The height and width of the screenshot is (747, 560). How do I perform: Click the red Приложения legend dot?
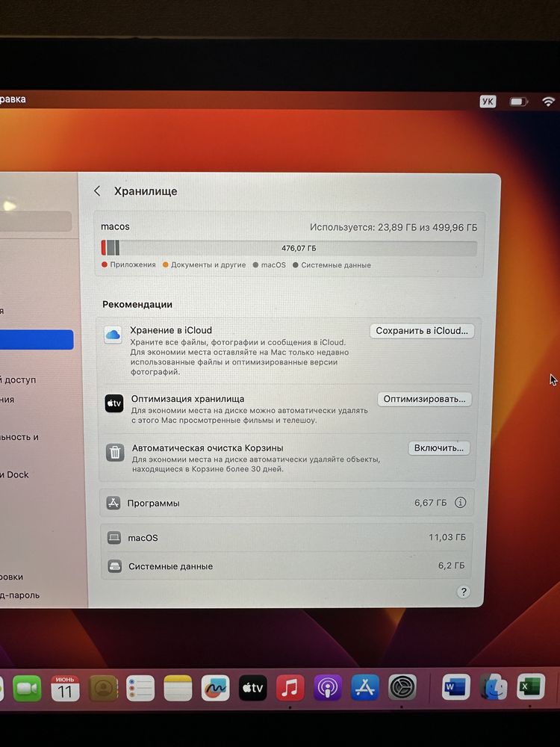tap(105, 264)
